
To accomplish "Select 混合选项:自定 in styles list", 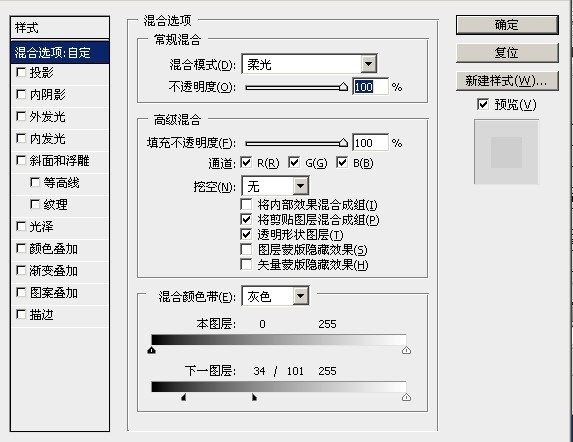I will (60, 53).
